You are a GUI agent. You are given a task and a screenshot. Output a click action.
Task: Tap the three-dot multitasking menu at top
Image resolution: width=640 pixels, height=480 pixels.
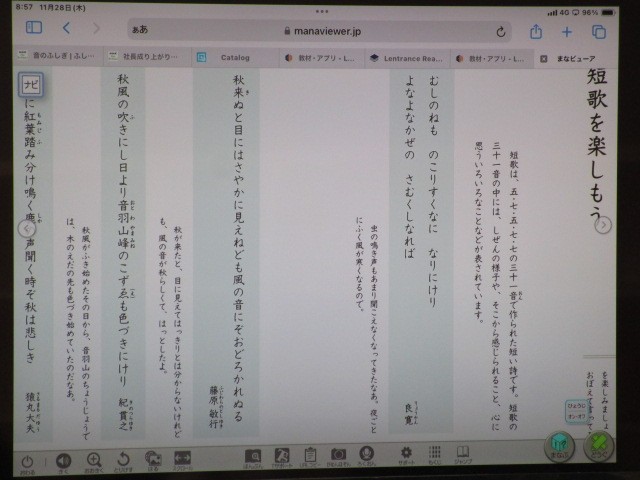(x=322, y=11)
